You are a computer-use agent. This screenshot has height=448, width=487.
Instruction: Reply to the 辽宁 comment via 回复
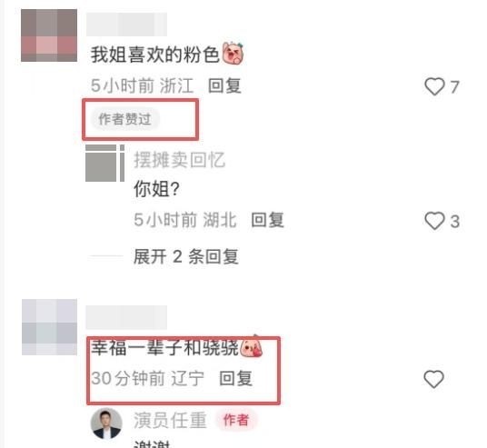coord(235,378)
